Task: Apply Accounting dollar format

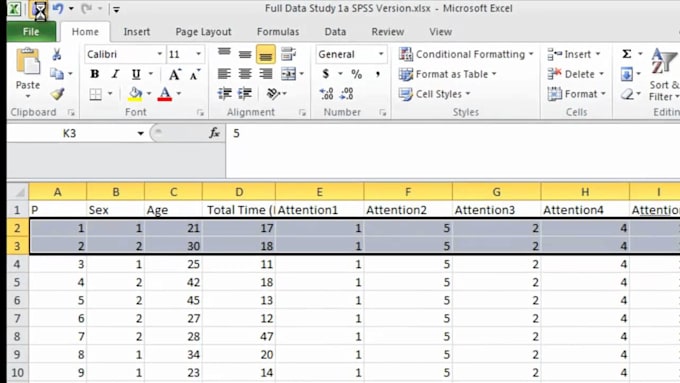Action: (x=326, y=74)
